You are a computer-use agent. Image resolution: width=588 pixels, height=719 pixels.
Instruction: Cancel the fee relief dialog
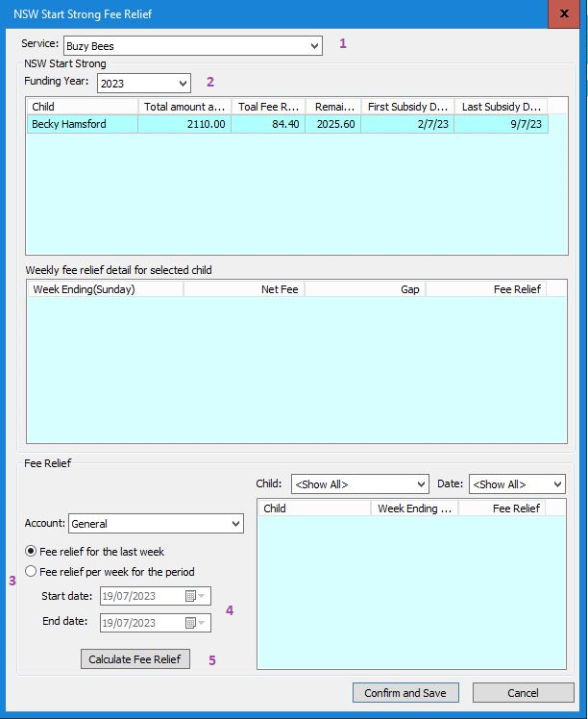523,693
